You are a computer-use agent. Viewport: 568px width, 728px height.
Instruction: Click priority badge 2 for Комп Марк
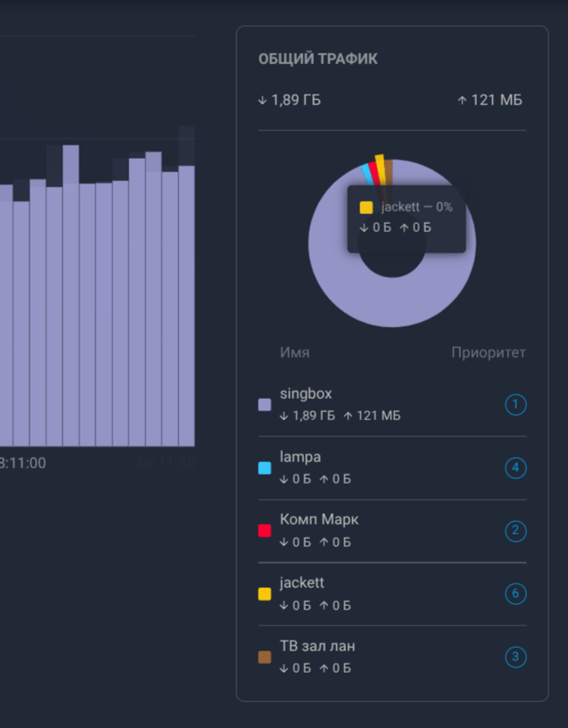(x=515, y=532)
